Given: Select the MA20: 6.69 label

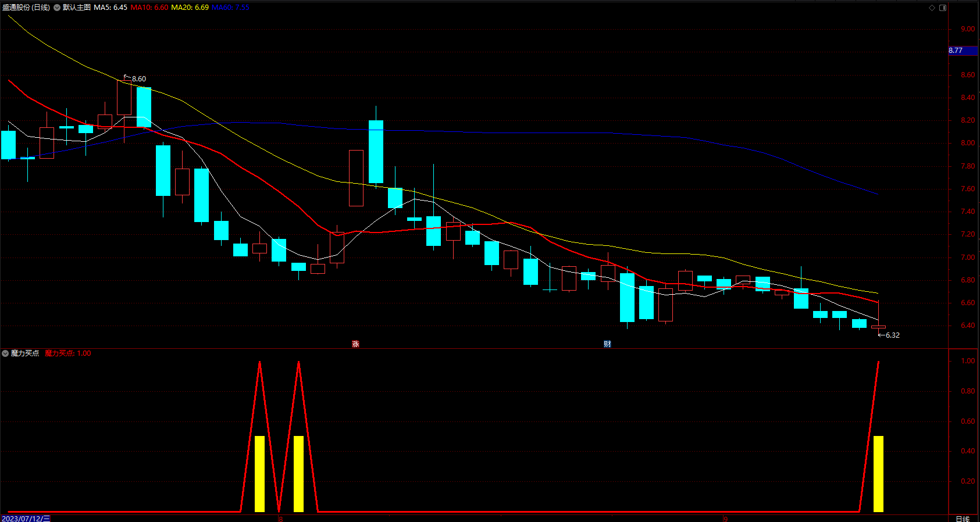Looking at the screenshot, I should point(190,8).
